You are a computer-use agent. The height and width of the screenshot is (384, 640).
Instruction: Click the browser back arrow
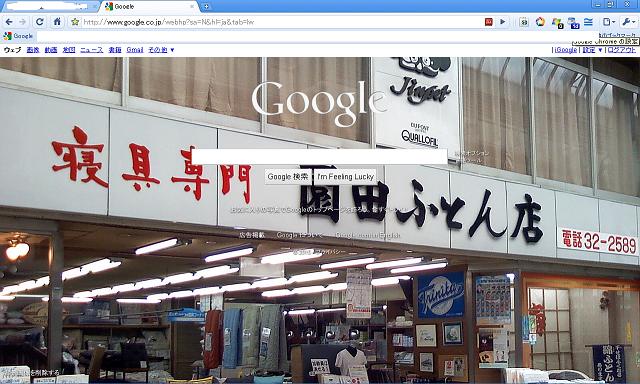click(9, 22)
